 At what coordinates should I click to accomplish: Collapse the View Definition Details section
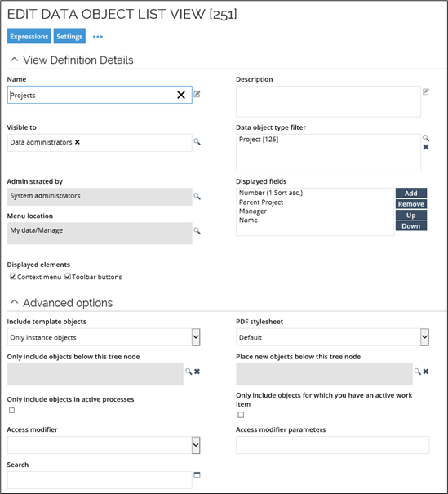coord(15,60)
